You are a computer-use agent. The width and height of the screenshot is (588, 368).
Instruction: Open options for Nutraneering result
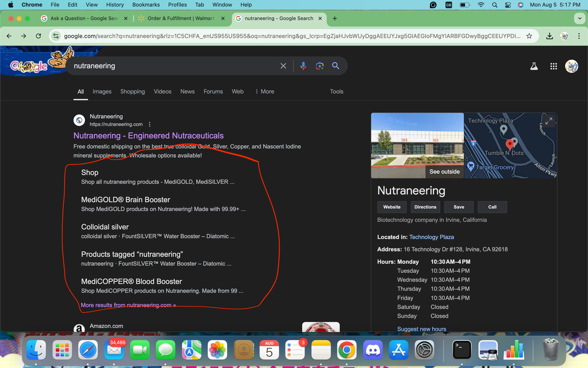pos(150,124)
